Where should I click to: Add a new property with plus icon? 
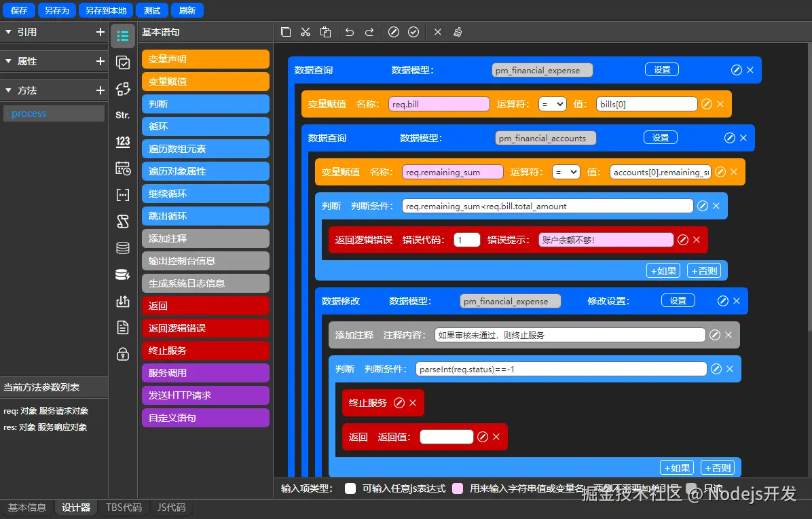click(x=100, y=61)
